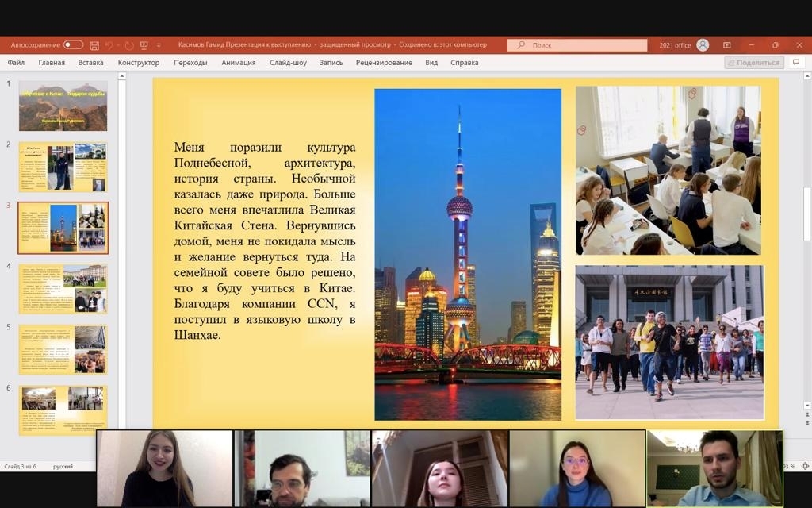
Task: Click the Redo arrow in title bar
Action: click(x=129, y=45)
